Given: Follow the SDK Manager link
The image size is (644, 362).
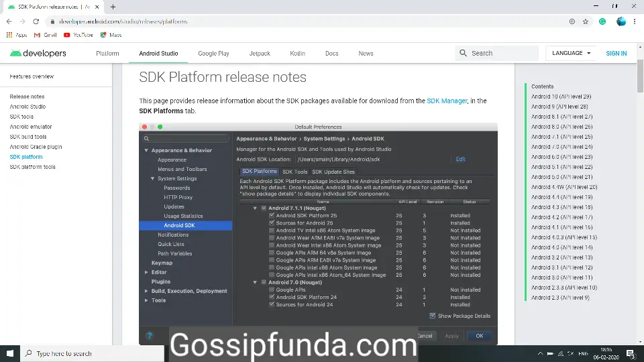Looking at the screenshot, I should coord(447,101).
